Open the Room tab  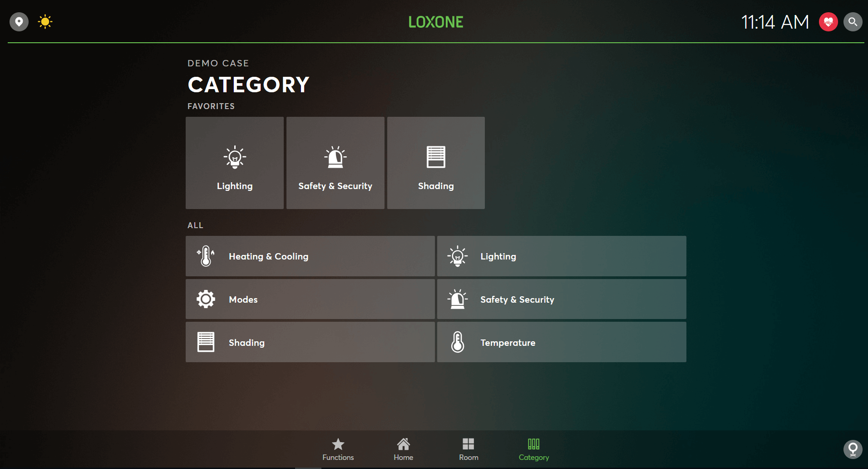click(469, 449)
